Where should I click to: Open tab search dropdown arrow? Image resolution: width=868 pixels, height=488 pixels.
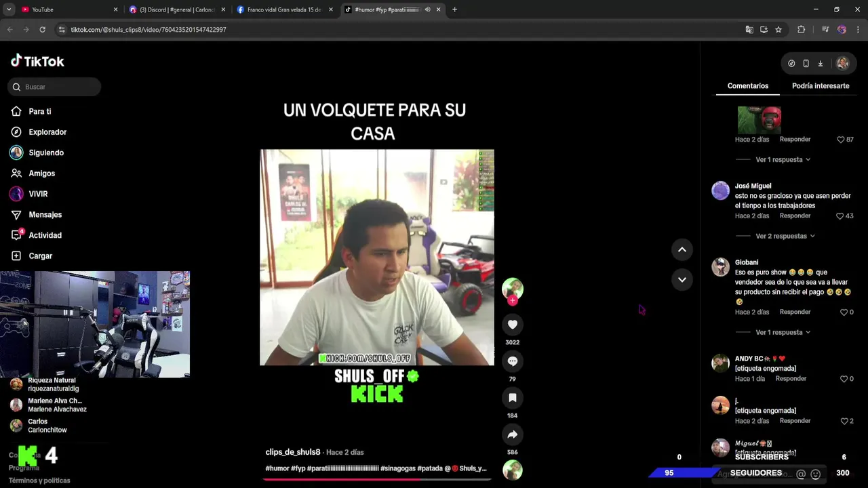(x=8, y=9)
